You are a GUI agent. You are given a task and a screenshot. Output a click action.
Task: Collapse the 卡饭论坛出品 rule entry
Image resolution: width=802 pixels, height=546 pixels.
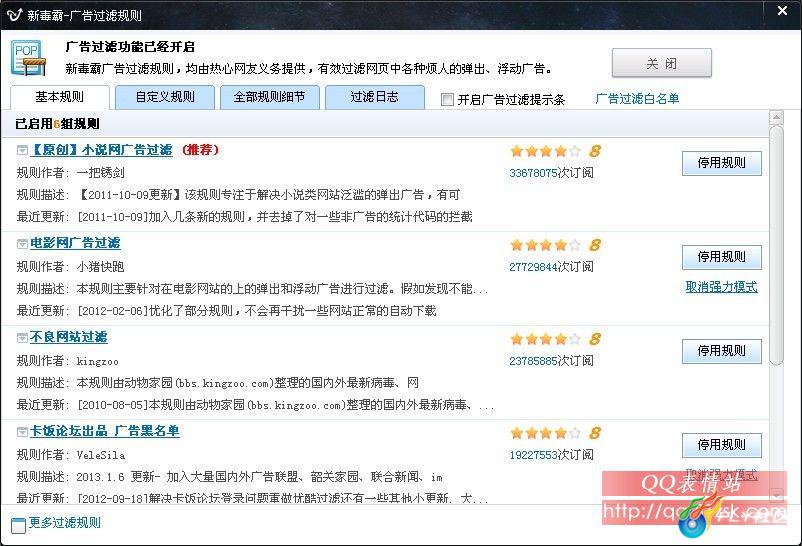[x=22, y=432]
